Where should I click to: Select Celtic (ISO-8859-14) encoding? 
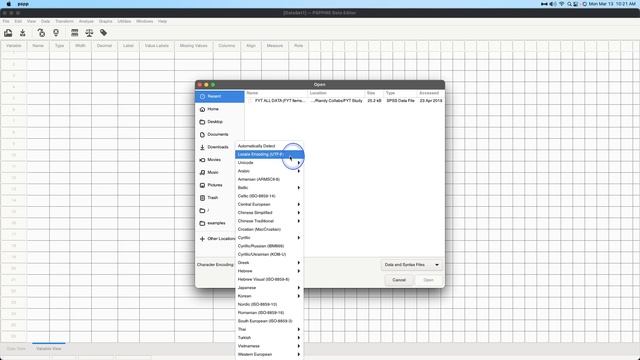tap(269, 196)
